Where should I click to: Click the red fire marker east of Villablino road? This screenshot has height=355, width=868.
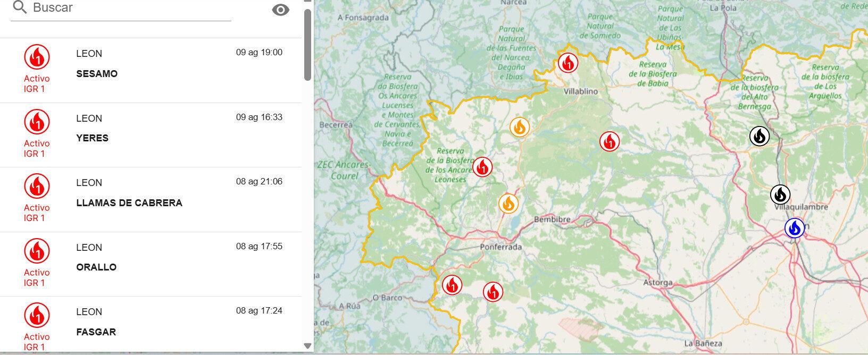609,142
